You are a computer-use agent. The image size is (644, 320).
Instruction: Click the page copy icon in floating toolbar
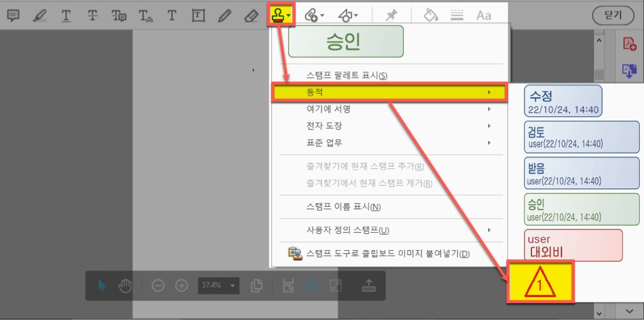tap(257, 285)
